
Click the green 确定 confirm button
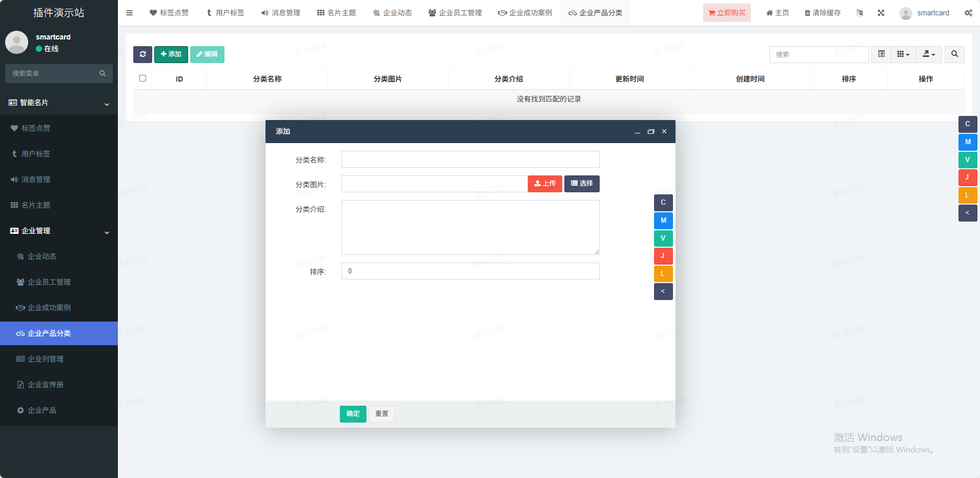(x=353, y=414)
